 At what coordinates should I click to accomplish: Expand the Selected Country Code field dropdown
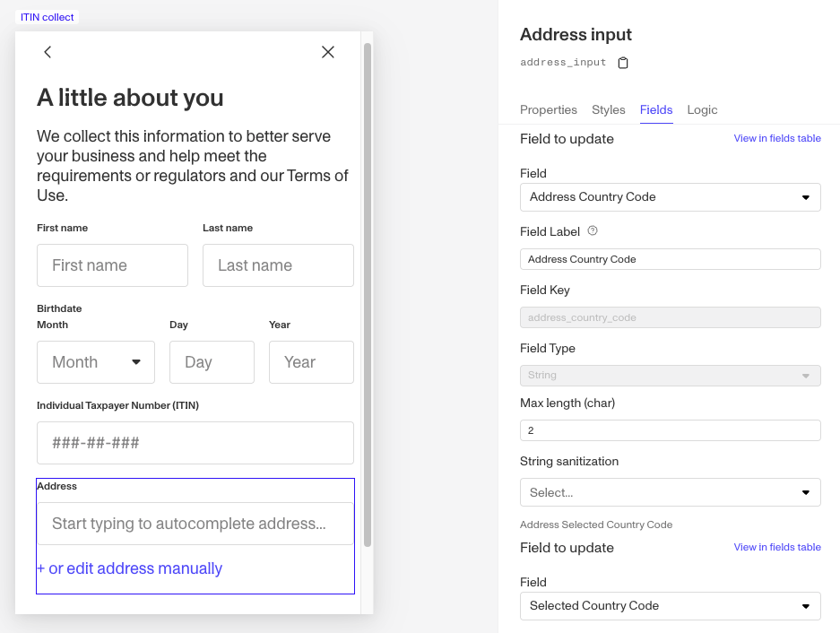[x=670, y=606]
